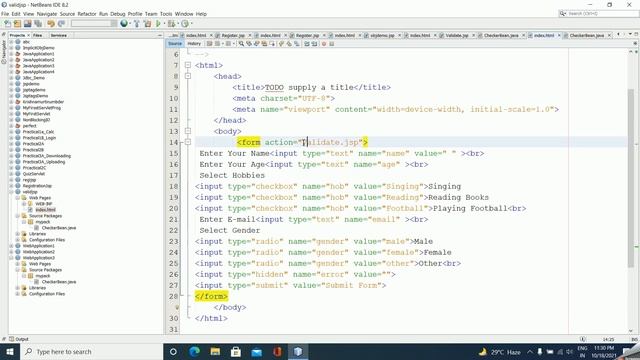Image resolution: width=640 pixels, height=360 pixels.
Task: Open the Debug Project dropdown arrow
Action: pos(178,24)
